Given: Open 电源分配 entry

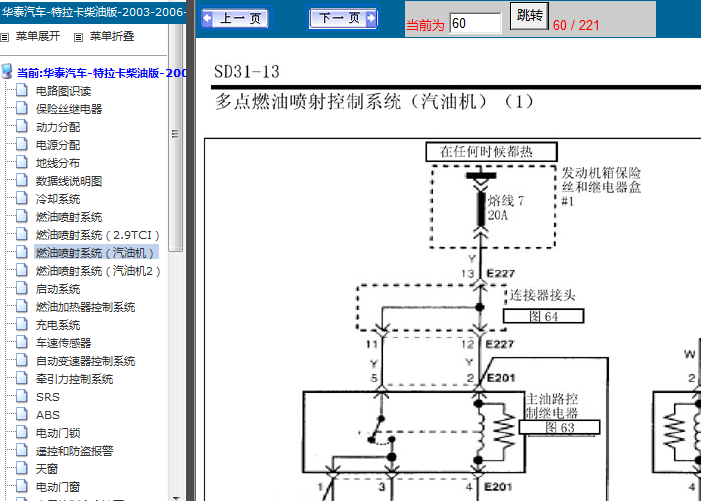Looking at the screenshot, I should pyautogui.click(x=58, y=145).
